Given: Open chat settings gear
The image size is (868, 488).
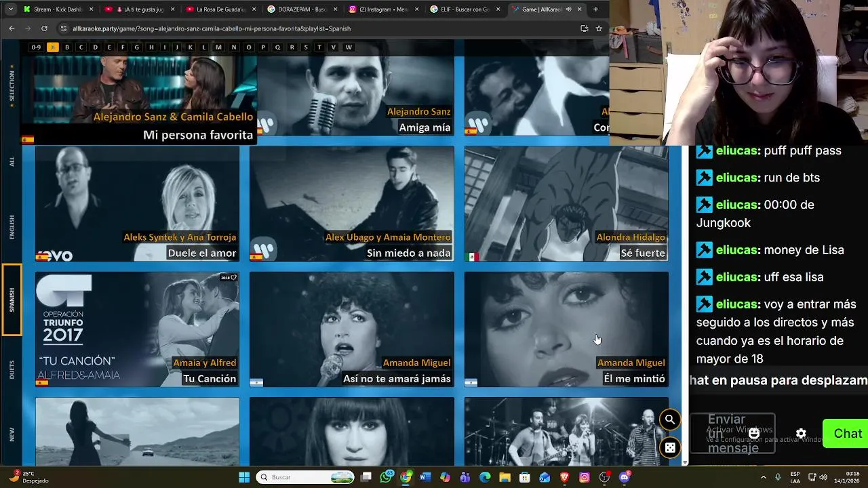Looking at the screenshot, I should coord(801,434).
